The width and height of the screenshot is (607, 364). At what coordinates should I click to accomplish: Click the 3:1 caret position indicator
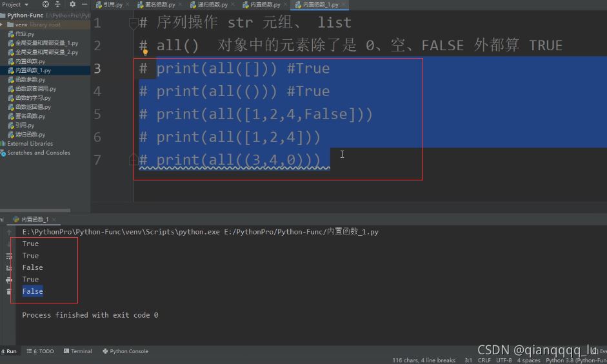pos(468,360)
